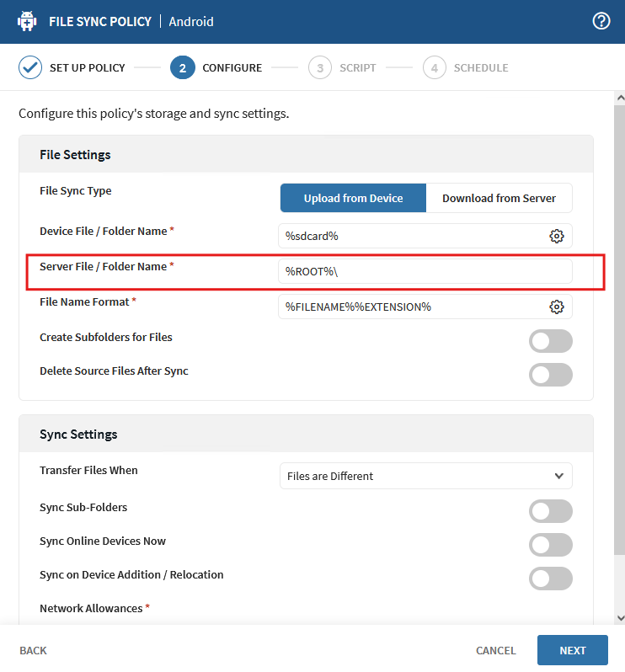Open the help question mark icon
Image resolution: width=625 pixels, height=672 pixels.
601,21
